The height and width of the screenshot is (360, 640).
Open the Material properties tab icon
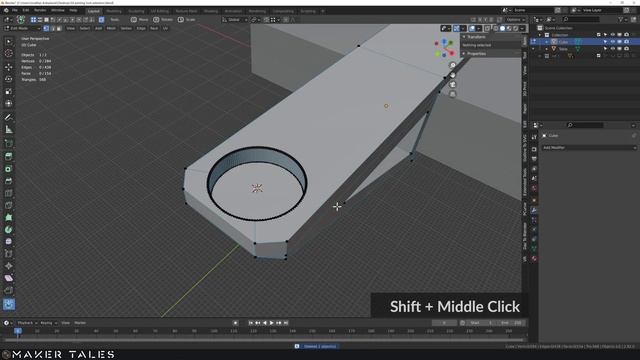tap(534, 259)
